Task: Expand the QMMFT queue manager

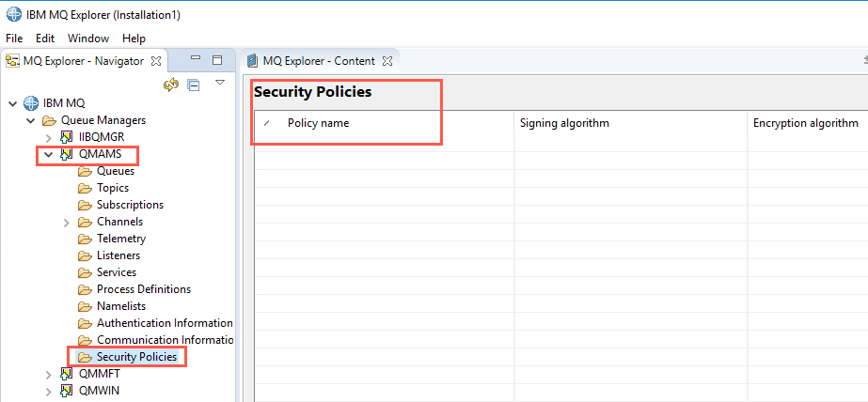Action: 49,375
